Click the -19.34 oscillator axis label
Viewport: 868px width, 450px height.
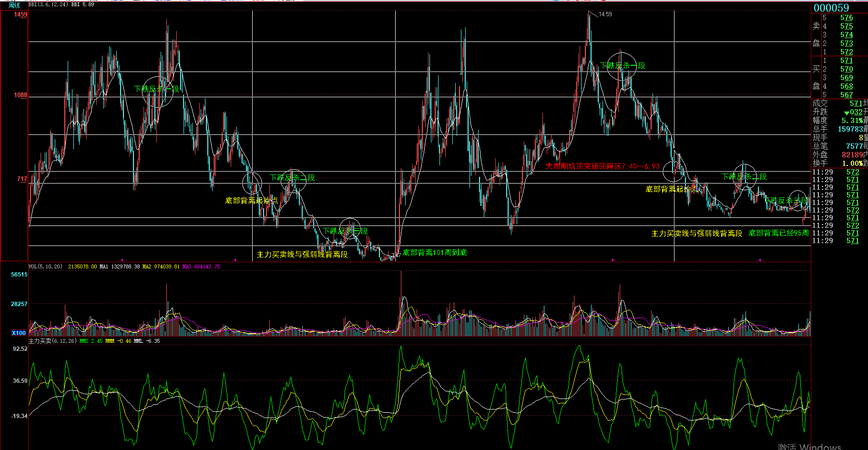pyautogui.click(x=20, y=416)
